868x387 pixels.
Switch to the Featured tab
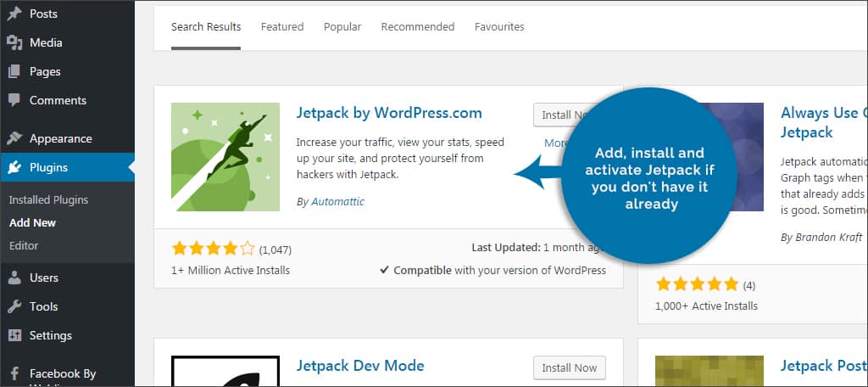coord(282,26)
